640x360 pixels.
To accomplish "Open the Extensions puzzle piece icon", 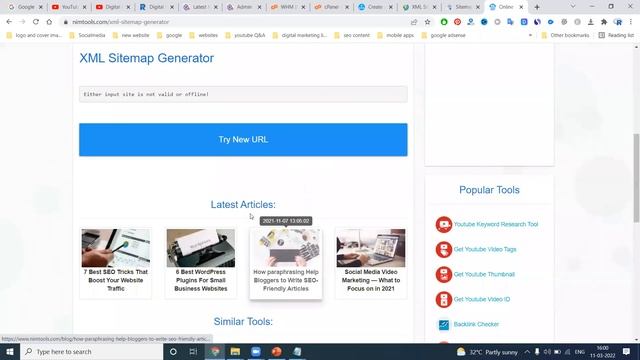I will pos(604,22).
